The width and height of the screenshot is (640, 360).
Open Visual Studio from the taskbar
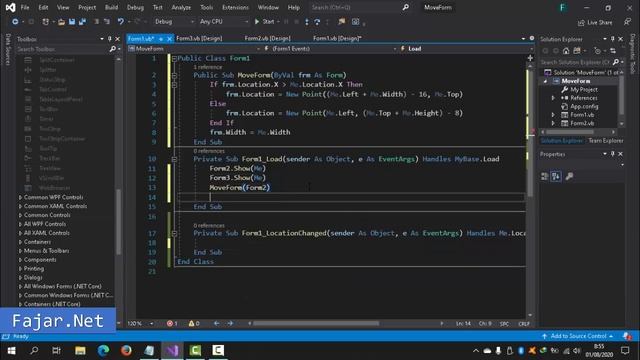coord(172,351)
